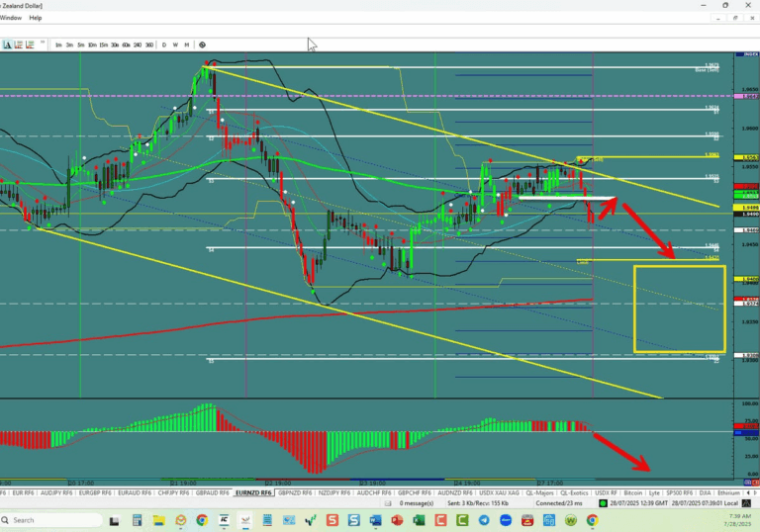Viewport: 760px width, 532px height.
Task: Click the 'Connected/23 ms' status entry
Action: pyautogui.click(x=559, y=503)
